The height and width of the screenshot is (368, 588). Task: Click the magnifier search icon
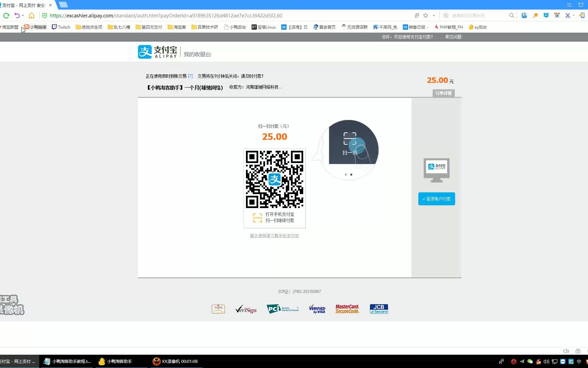click(511, 15)
